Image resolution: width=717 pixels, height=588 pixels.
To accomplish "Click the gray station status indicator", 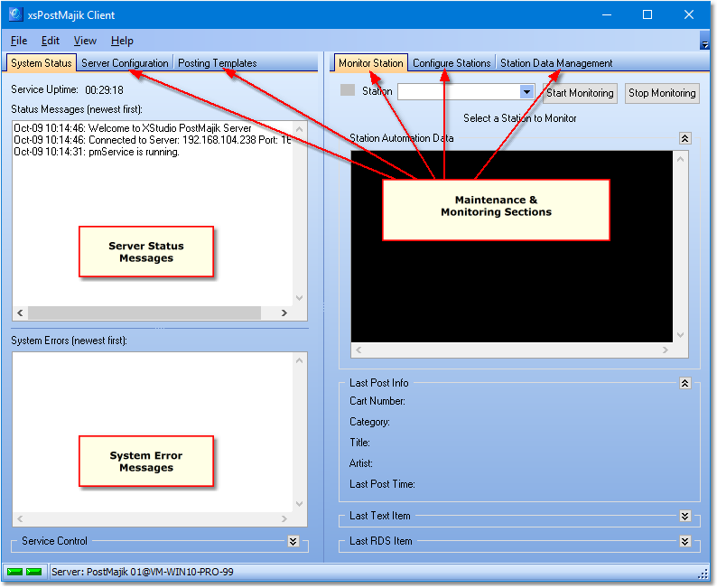I will (348, 89).
